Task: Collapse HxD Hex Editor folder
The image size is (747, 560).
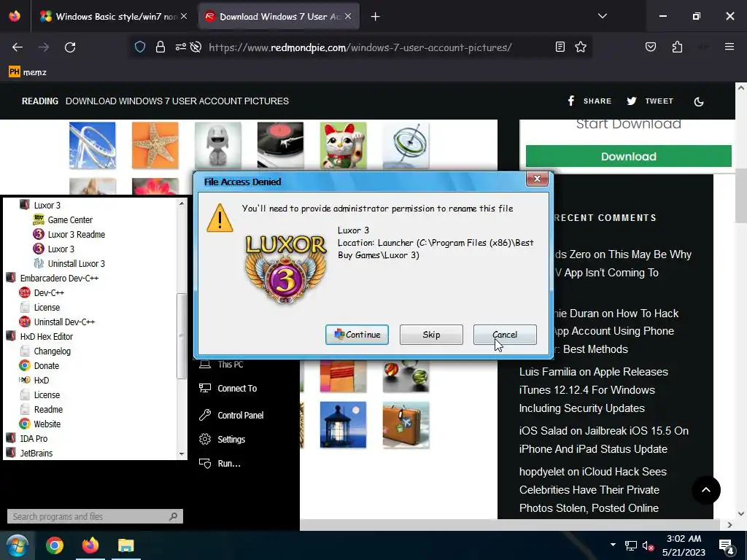Action: click(x=39, y=336)
